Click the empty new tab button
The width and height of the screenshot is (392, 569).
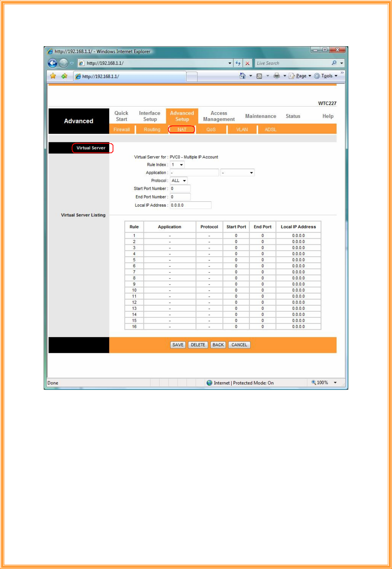[x=192, y=77]
